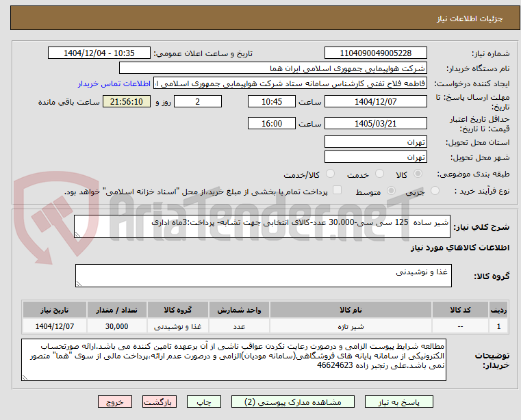Viewport: 521px width, 420px height.
Task: Select the کالا/خدمت radio button
Action: point(330,173)
